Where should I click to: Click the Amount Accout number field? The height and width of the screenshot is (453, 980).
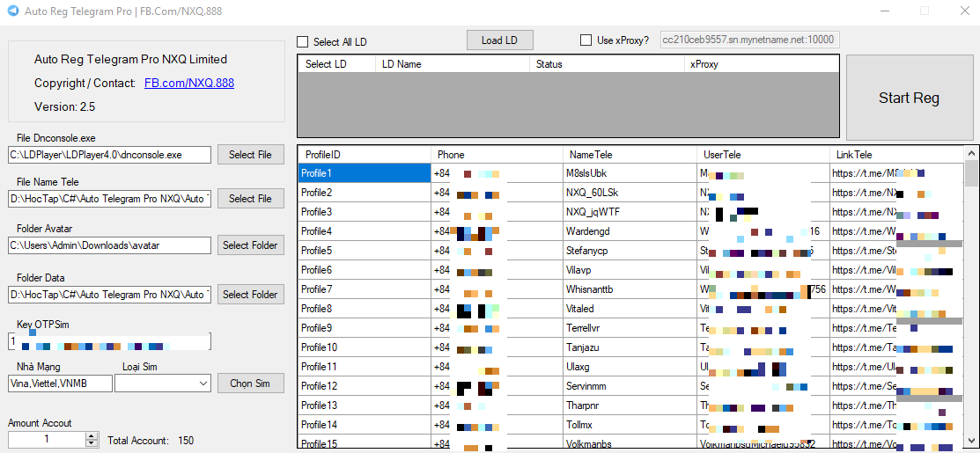(x=47, y=439)
